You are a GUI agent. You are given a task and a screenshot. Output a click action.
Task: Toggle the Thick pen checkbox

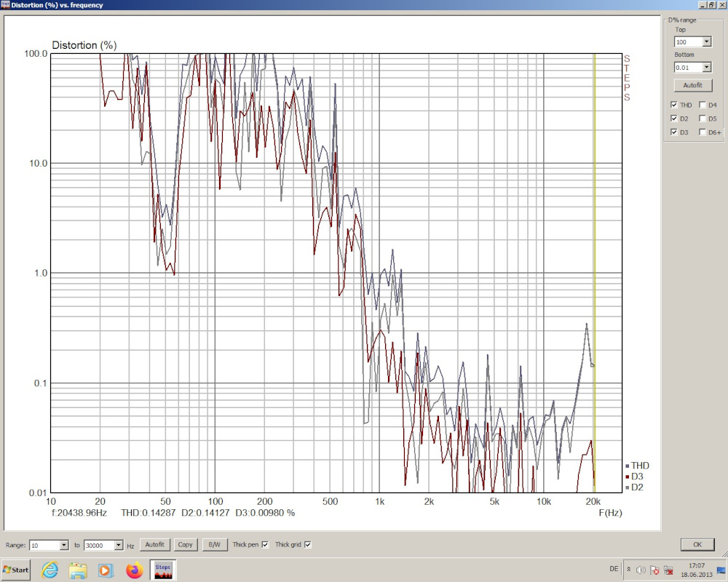click(265, 544)
